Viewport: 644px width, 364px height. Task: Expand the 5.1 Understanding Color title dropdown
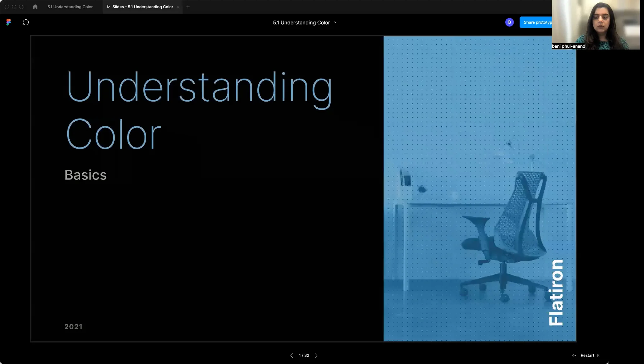pyautogui.click(x=335, y=22)
